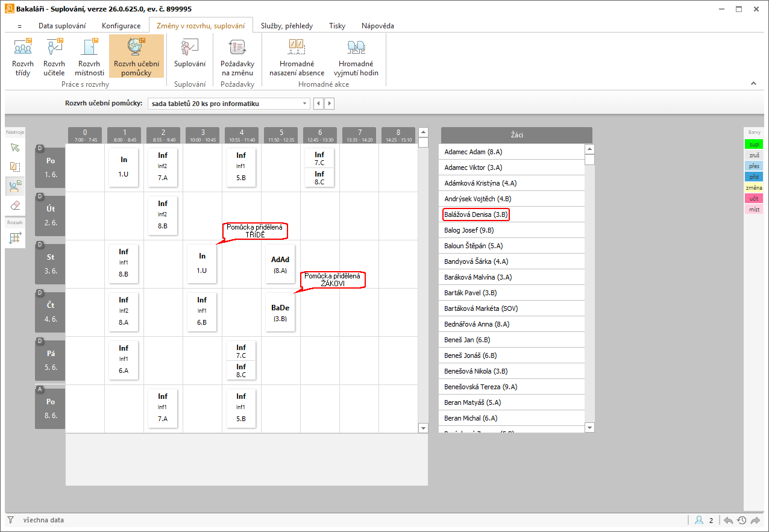Select Balog Josef (9.B) in list
The width and height of the screenshot is (769, 532).
(x=512, y=230)
